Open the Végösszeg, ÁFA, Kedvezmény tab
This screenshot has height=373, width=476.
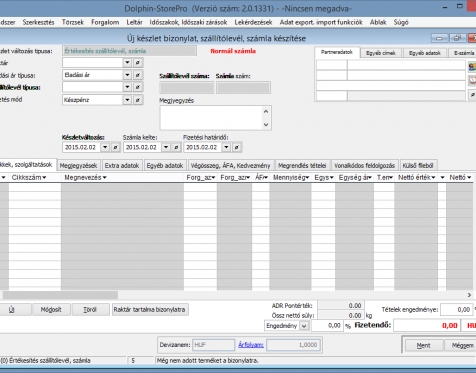(231, 165)
